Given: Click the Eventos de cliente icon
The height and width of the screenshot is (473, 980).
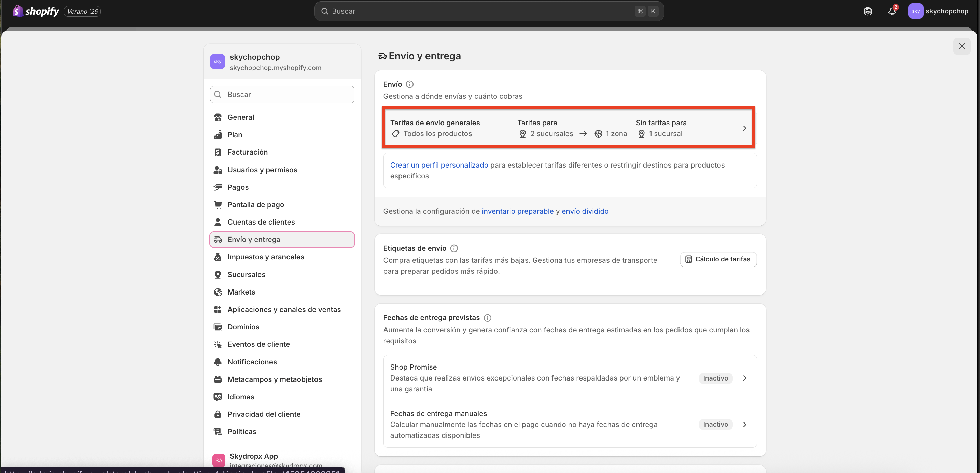Looking at the screenshot, I should (218, 344).
